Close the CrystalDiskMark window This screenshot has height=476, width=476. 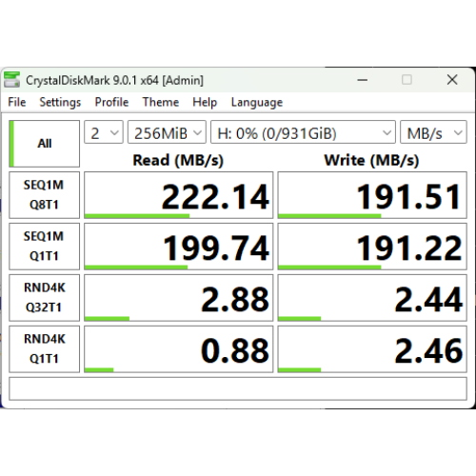click(452, 80)
